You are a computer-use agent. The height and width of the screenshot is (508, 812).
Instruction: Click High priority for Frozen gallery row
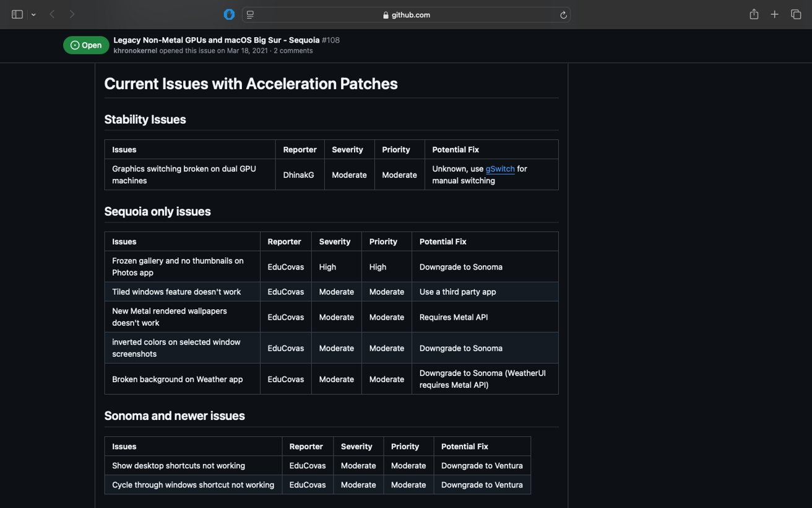[x=386, y=266]
